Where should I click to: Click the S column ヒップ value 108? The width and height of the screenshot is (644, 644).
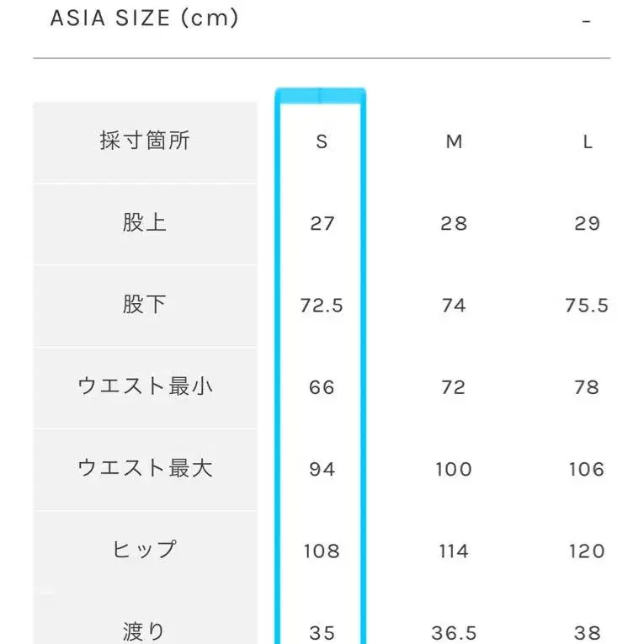click(x=322, y=551)
